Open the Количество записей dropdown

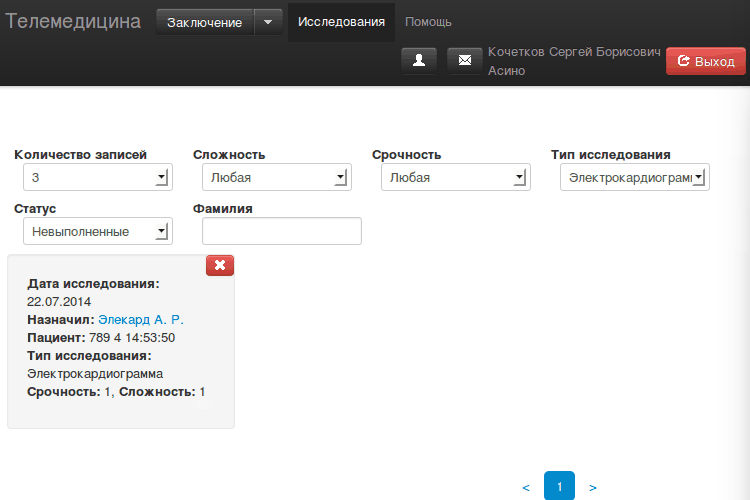click(98, 178)
